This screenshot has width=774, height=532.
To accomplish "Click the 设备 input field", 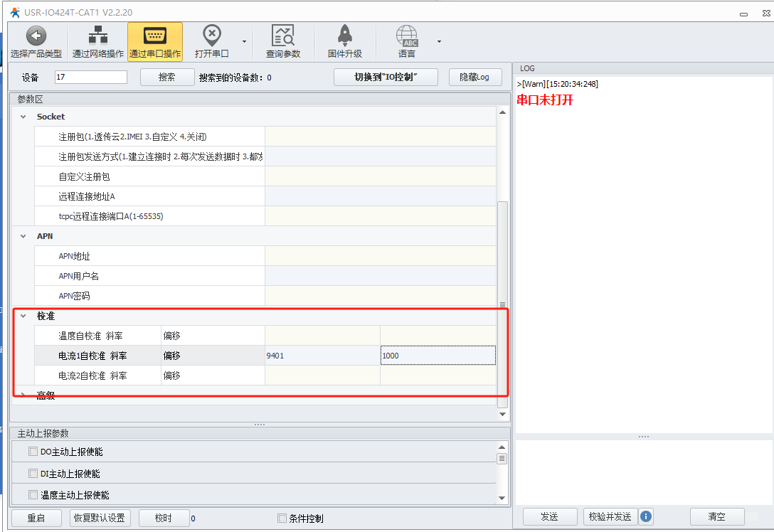I will [90, 78].
